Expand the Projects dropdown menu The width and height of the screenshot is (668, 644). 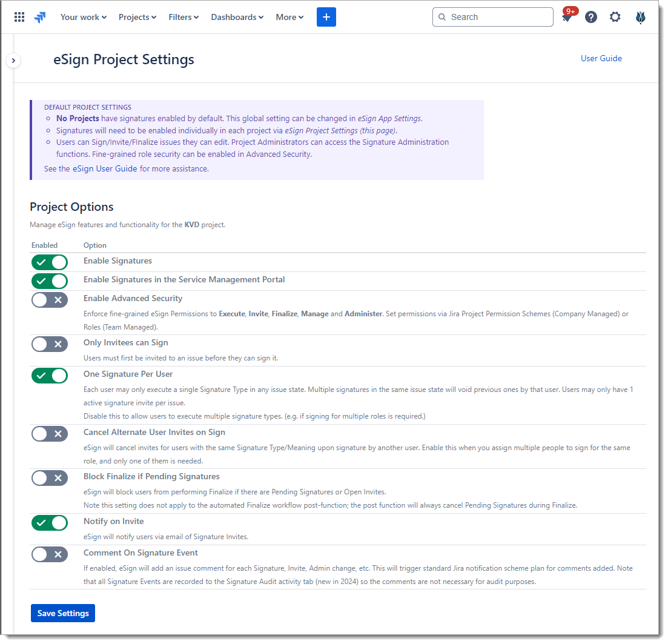(x=137, y=17)
